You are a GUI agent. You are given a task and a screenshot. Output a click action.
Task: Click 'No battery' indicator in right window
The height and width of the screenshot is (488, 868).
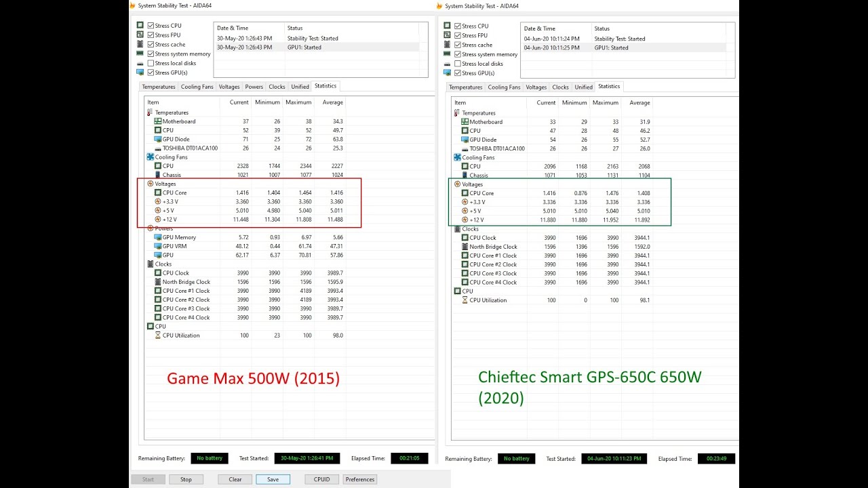[x=516, y=459]
